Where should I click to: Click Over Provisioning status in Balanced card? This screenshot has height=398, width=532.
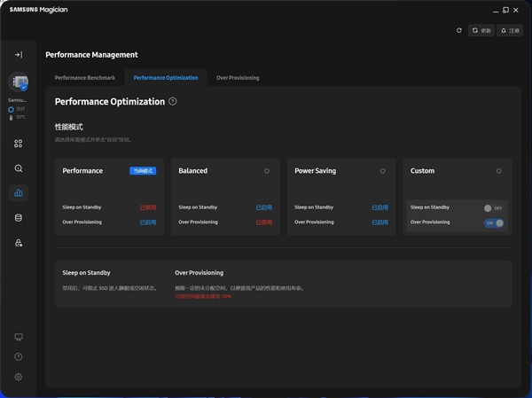click(264, 222)
